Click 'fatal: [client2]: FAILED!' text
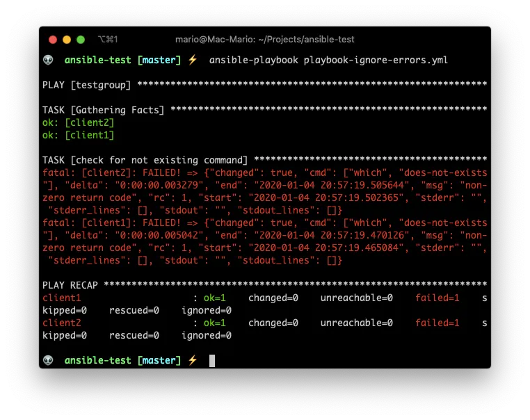530x420 pixels. [111, 172]
